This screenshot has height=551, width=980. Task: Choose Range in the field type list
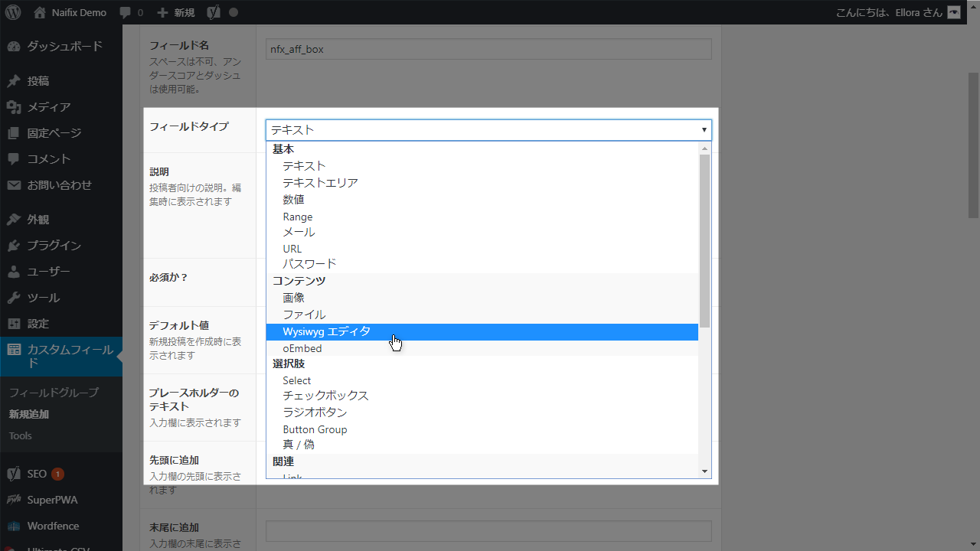click(482, 217)
